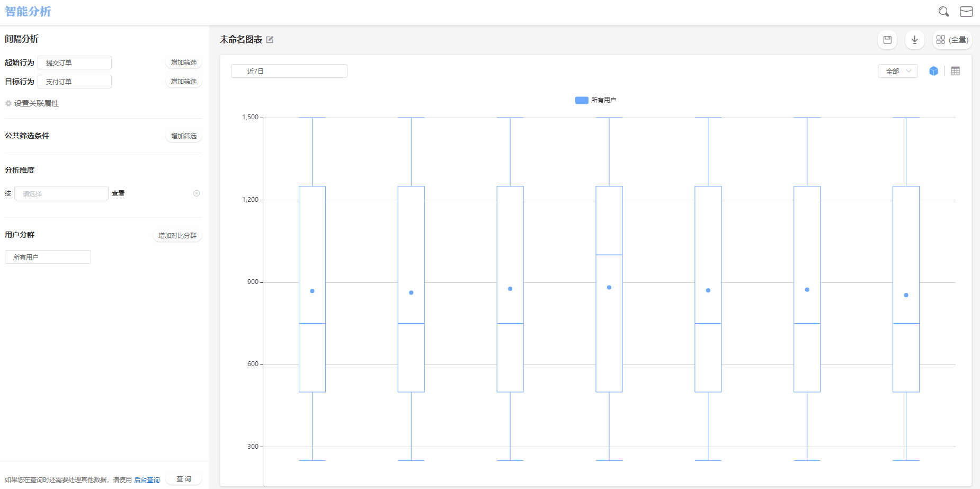Click 设置关联属性 text link
Screen dimensions: 980x489
[x=37, y=103]
